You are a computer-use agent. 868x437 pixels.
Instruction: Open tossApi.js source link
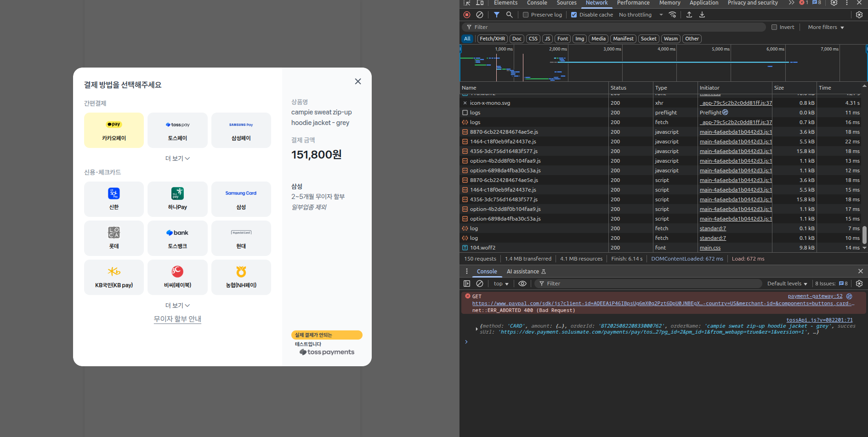coord(819,320)
